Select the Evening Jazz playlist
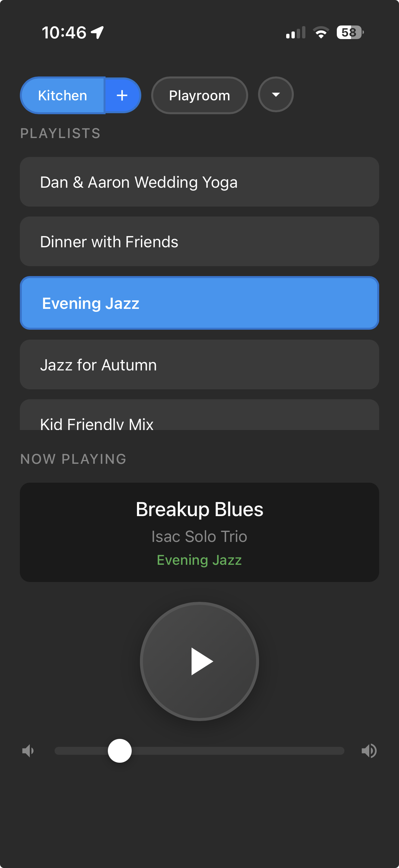 (x=199, y=303)
